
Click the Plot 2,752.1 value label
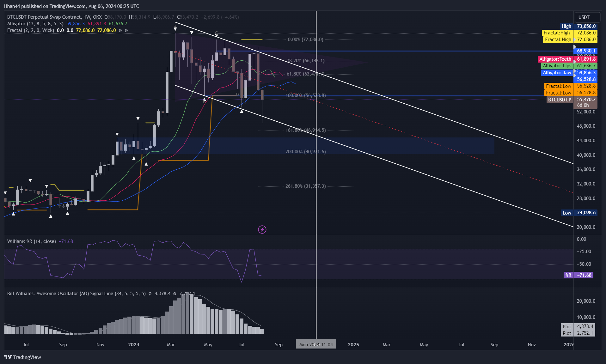[x=578, y=333]
